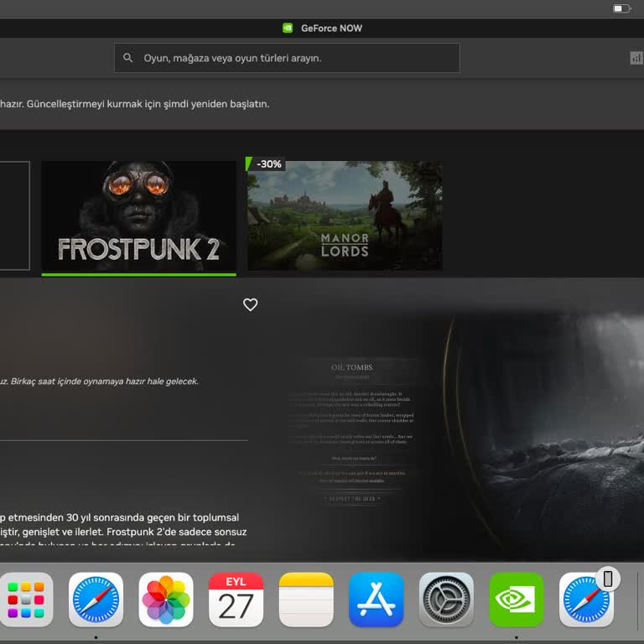Click the 'Birkaç saat içinde' status note

pos(99,382)
